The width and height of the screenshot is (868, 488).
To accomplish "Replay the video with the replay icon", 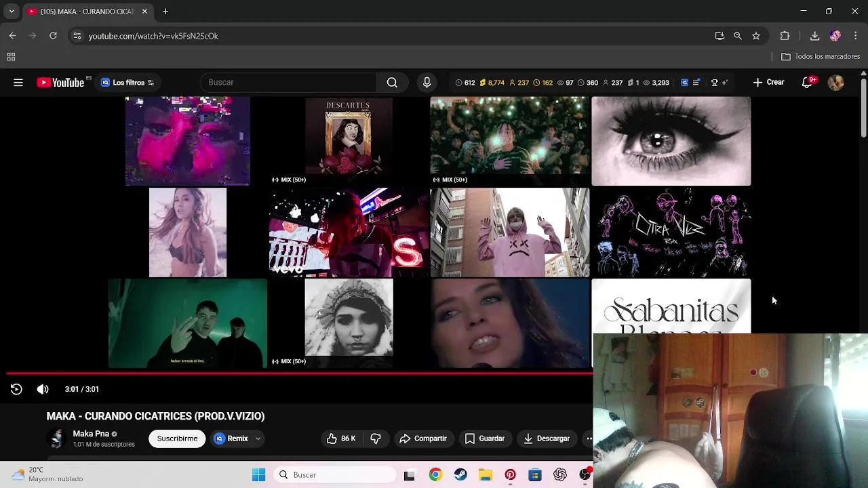I will (x=16, y=389).
